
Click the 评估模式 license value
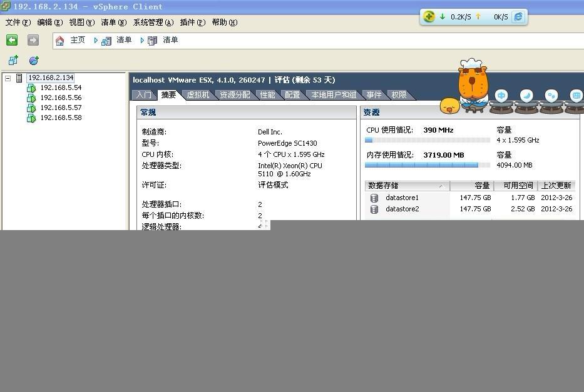point(273,185)
